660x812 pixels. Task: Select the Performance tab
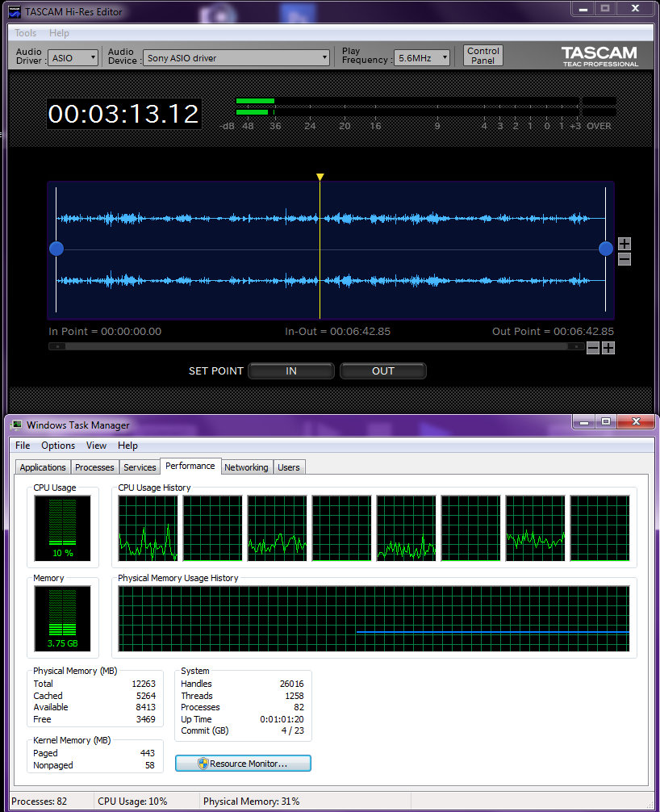[x=190, y=466]
